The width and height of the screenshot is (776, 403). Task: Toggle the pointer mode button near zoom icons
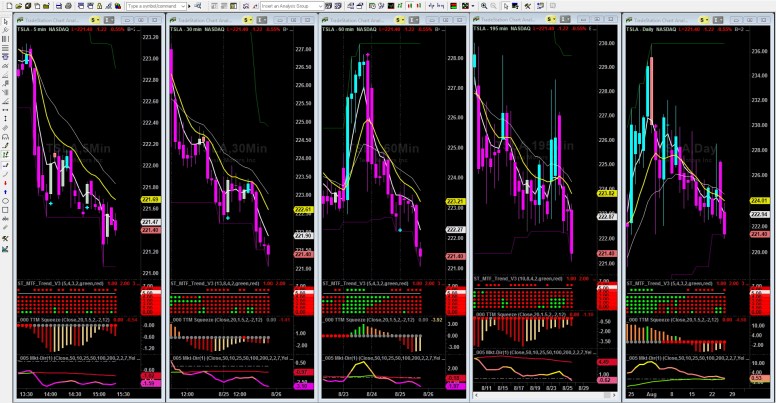(x=506, y=6)
